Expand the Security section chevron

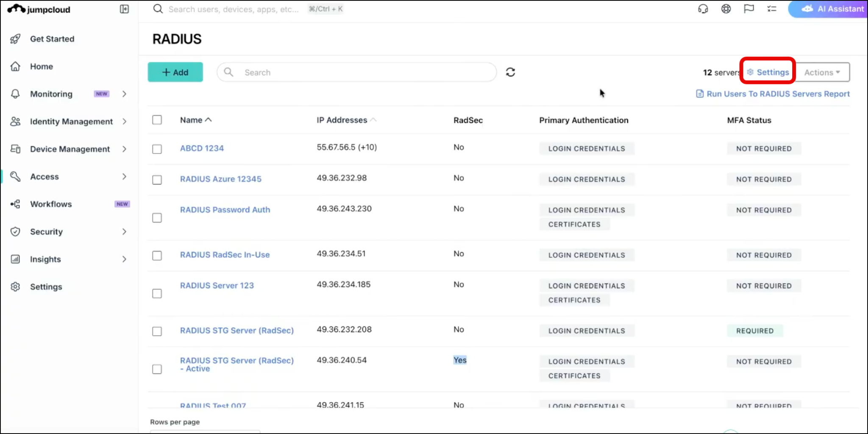point(124,232)
